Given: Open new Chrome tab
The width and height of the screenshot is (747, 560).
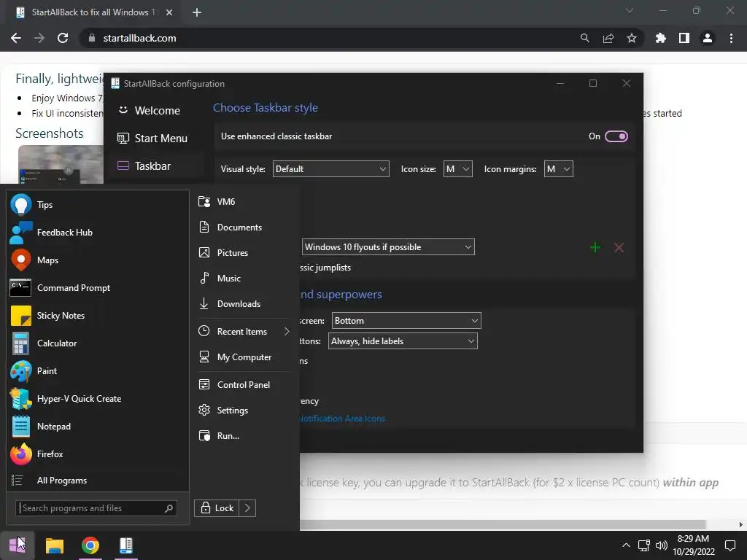Looking at the screenshot, I should point(197,12).
